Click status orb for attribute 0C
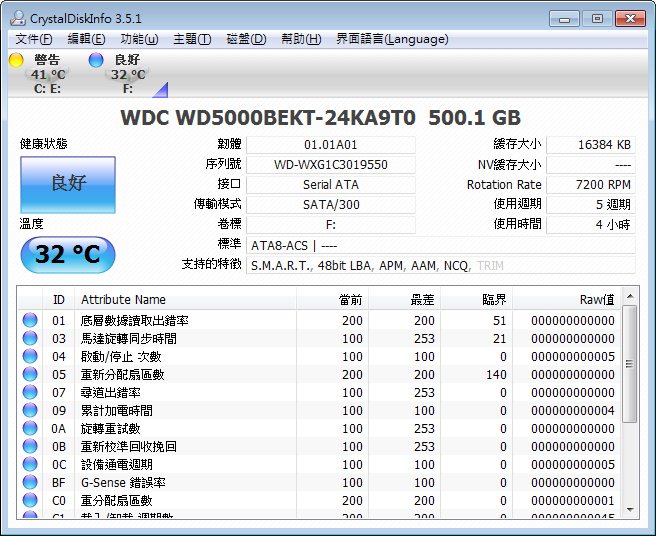Viewport: 656px width, 536px height. point(30,464)
